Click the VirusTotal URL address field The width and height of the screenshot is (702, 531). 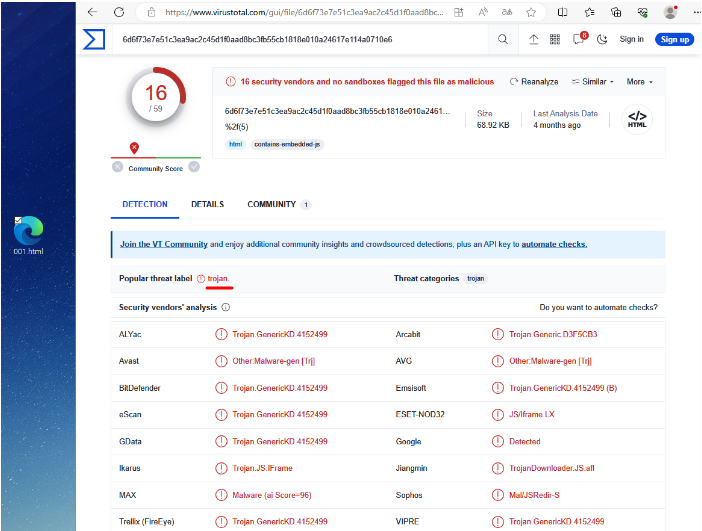[304, 13]
